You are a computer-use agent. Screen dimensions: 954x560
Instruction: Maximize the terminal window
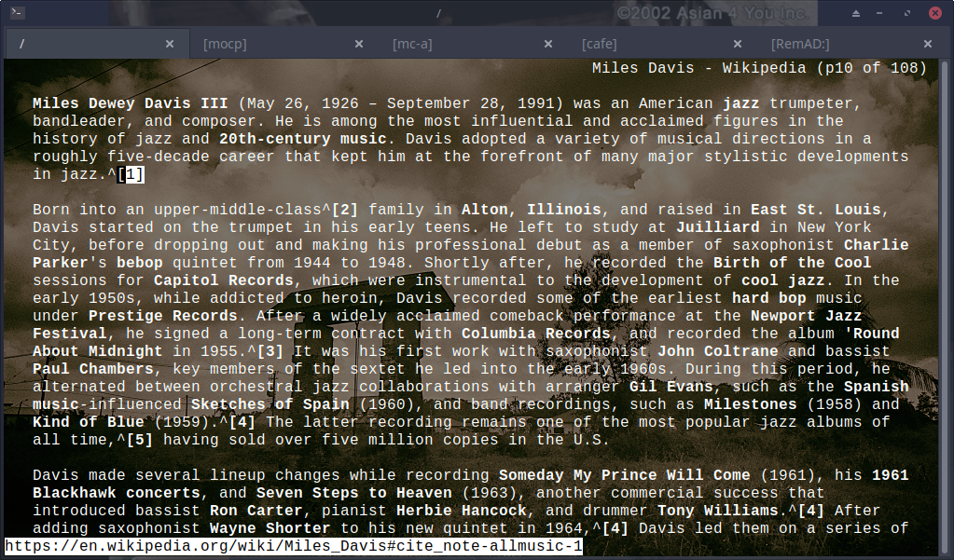907,13
